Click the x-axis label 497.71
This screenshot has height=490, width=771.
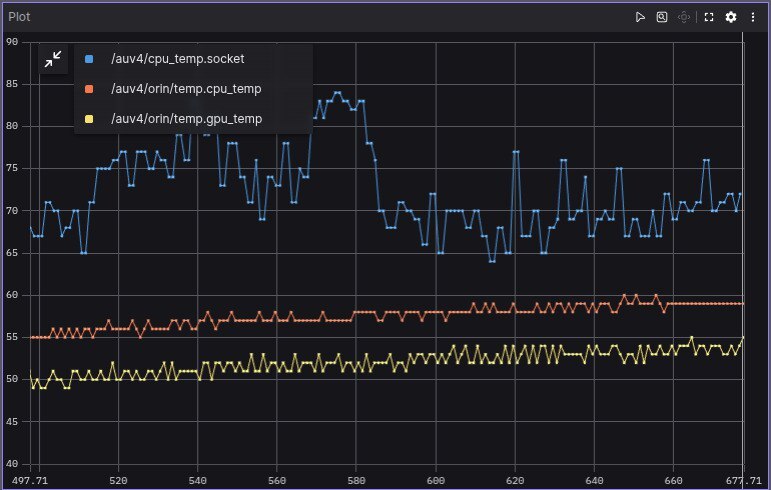click(30, 481)
